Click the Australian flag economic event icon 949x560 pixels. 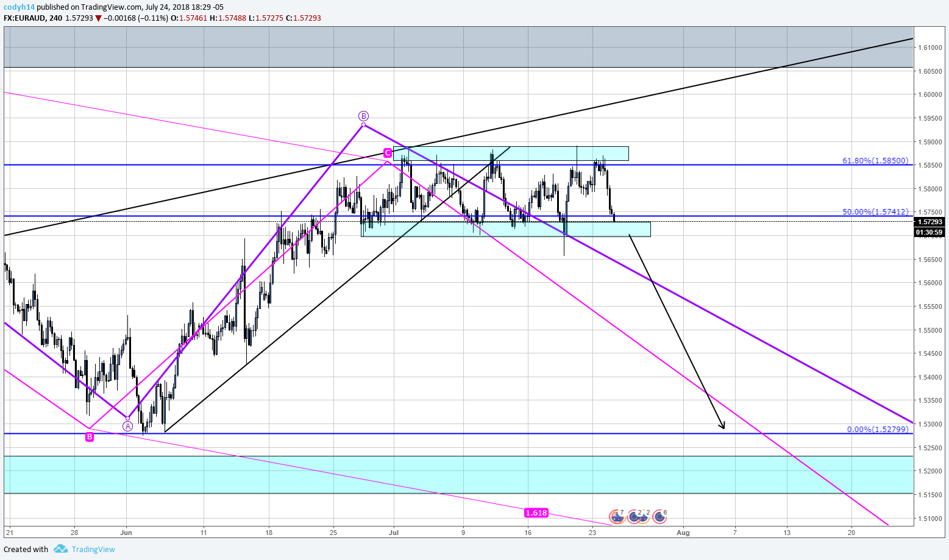618,517
